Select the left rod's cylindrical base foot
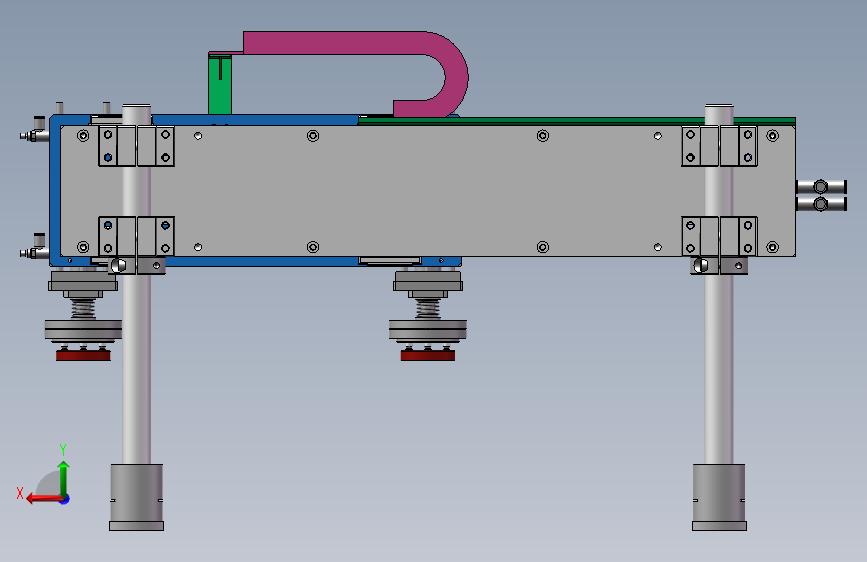The height and width of the screenshot is (562, 867). point(137,497)
